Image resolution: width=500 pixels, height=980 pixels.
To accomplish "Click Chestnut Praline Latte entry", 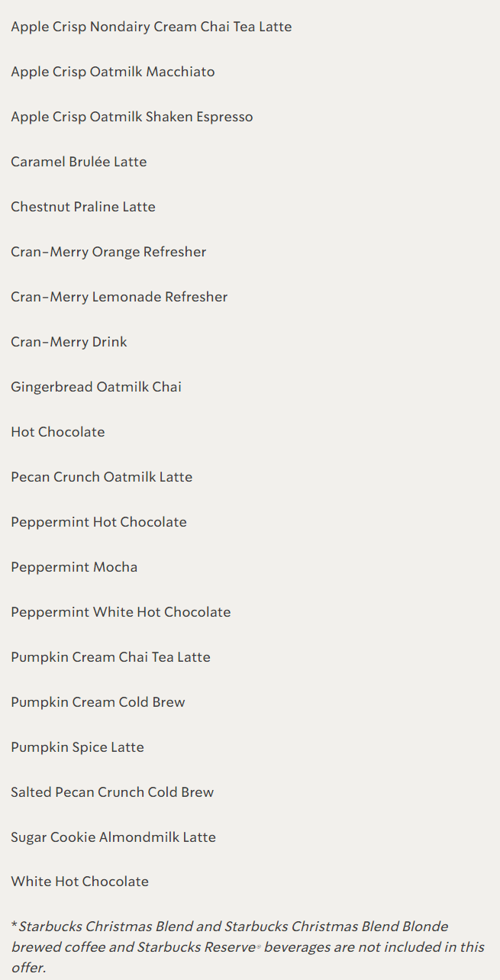I will click(83, 207).
